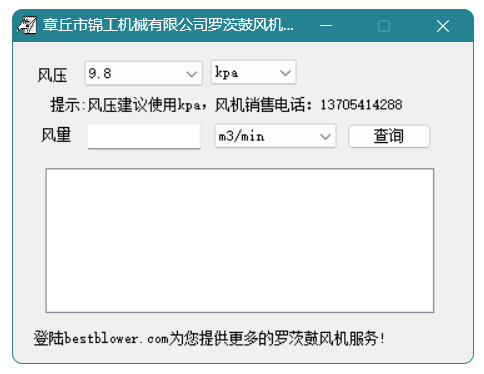Open the m3/min flow unit dropdown
Image resolution: width=484 pixels, height=374 pixels.
(x=275, y=136)
